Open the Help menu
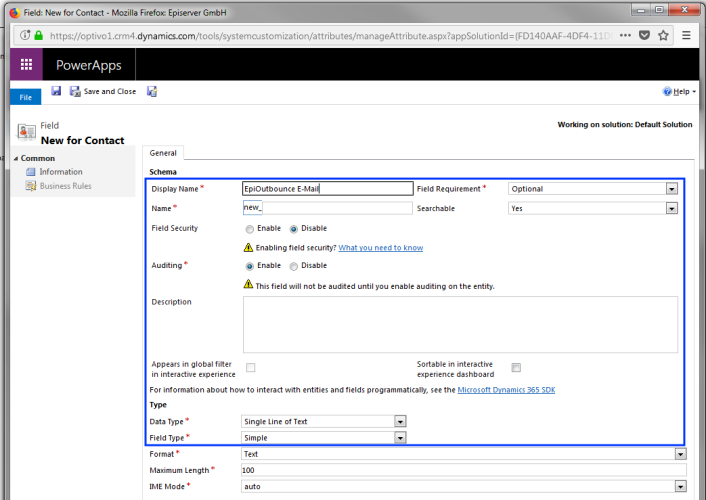 pos(678,91)
